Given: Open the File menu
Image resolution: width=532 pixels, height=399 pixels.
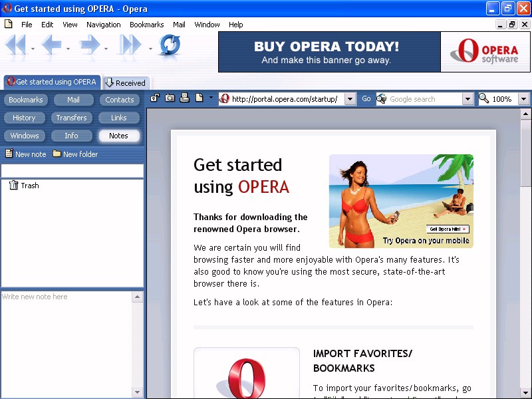Looking at the screenshot, I should tap(27, 25).
